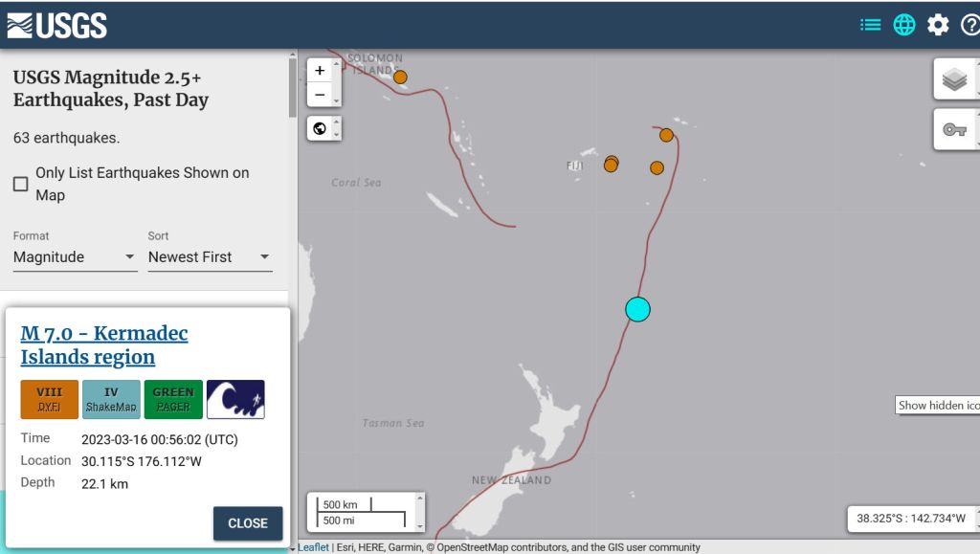Zoom in on the map
The width and height of the screenshot is (980, 554).
320,70
